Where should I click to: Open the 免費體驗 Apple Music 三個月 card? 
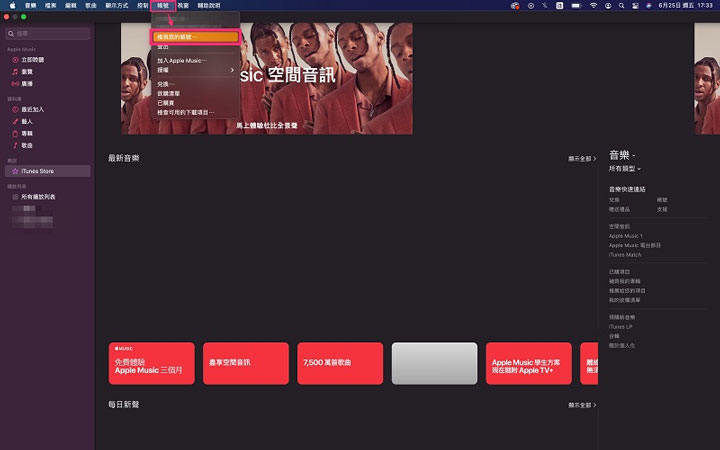pos(152,363)
